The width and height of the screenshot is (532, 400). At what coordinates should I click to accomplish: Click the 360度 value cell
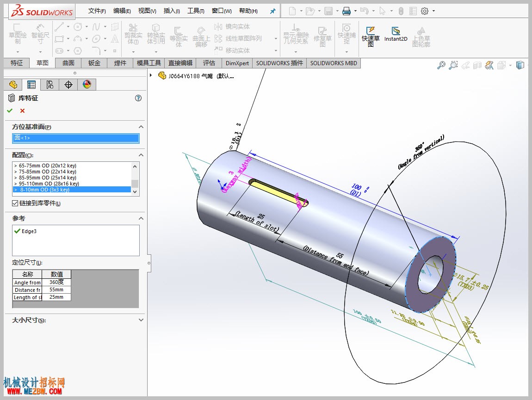(x=56, y=282)
